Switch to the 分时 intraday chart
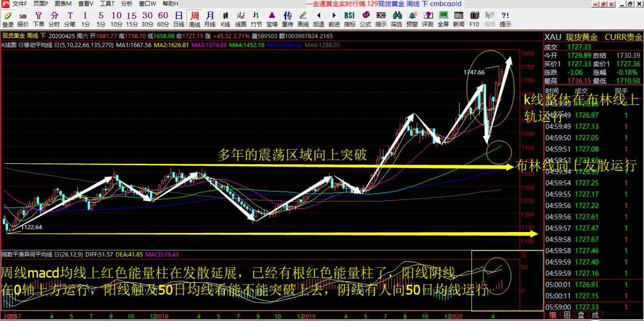644x321 pixels. (54, 19)
